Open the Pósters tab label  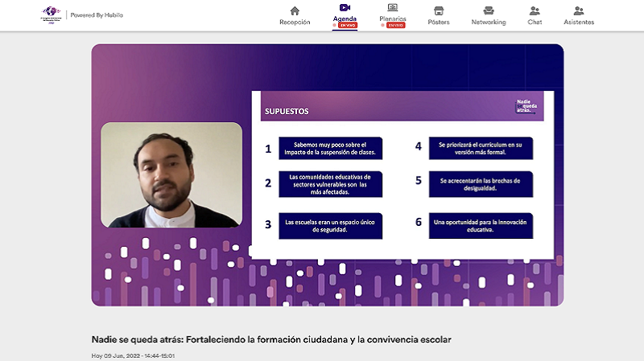[439, 23]
